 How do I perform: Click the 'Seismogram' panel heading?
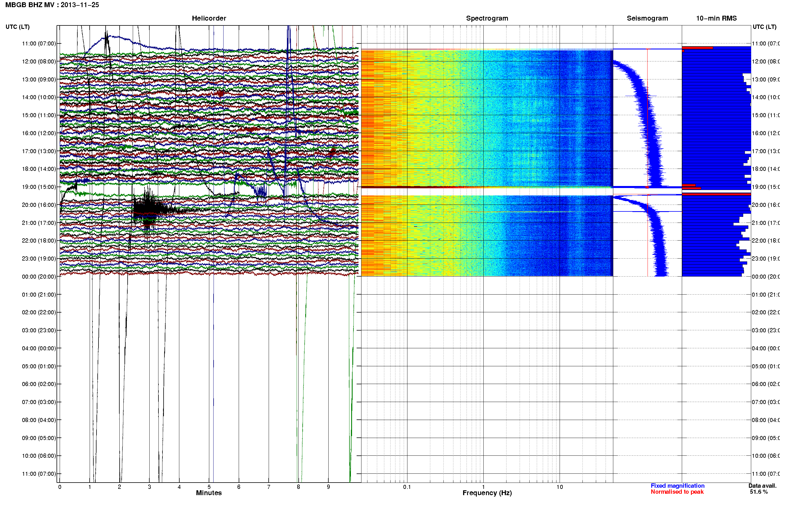tap(647, 19)
